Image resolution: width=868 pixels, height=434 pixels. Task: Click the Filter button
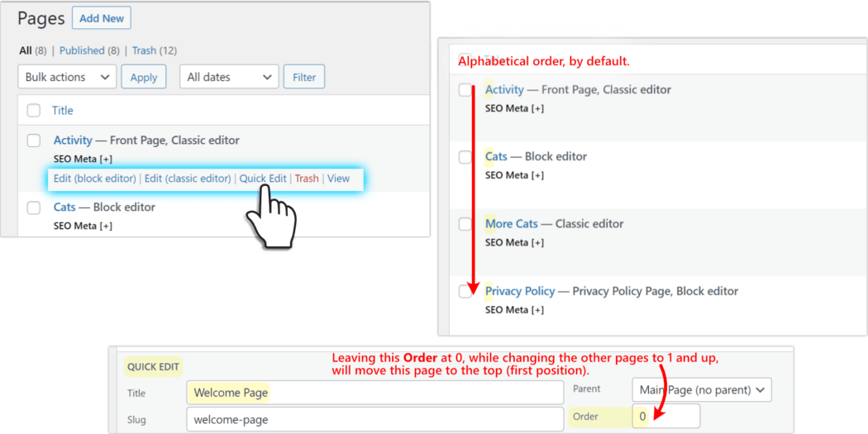[x=304, y=77]
